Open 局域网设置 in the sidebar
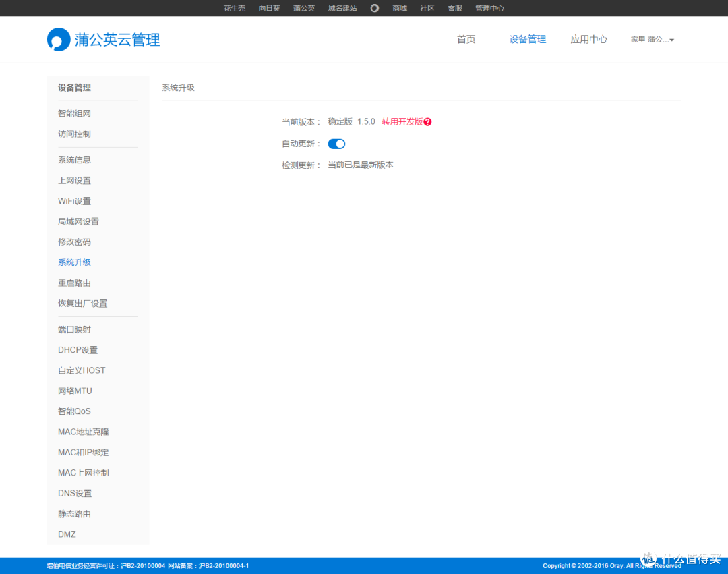 click(78, 221)
